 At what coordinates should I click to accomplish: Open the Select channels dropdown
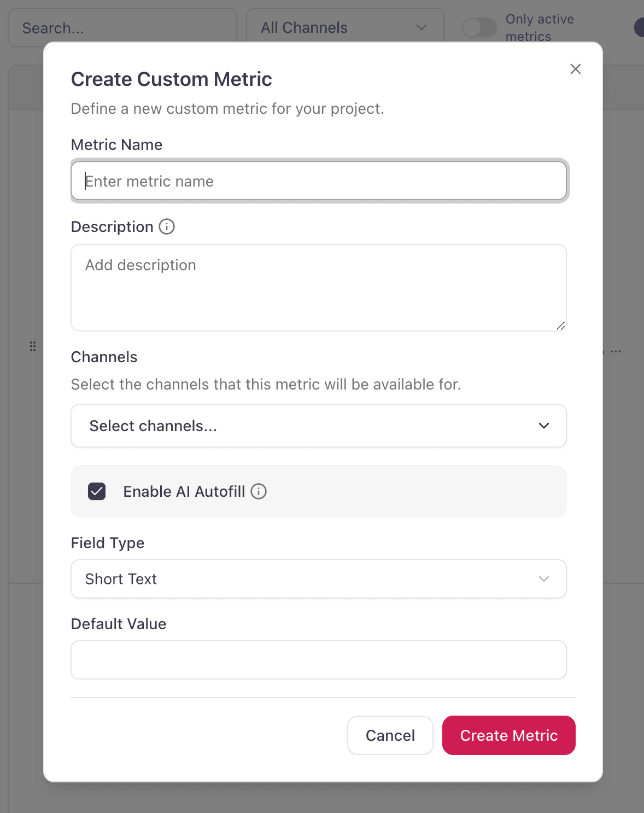(319, 426)
